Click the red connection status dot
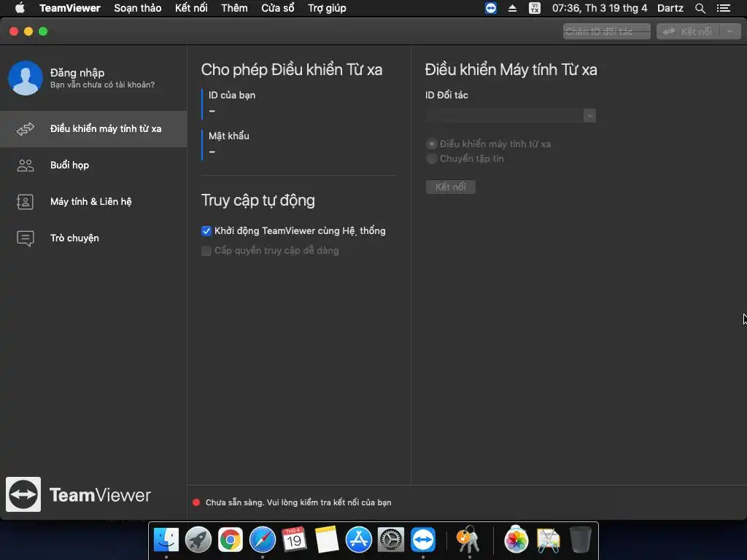The height and width of the screenshot is (560, 747). coord(196,502)
